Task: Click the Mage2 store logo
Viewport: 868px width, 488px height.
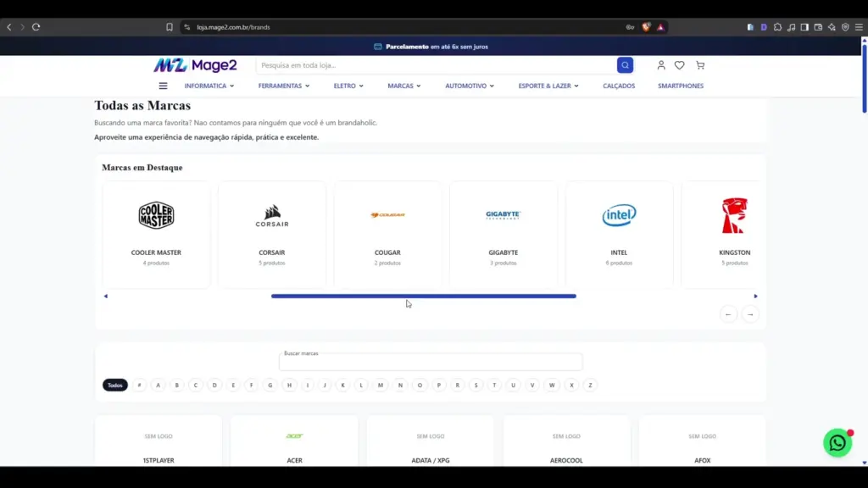Action: click(x=196, y=65)
